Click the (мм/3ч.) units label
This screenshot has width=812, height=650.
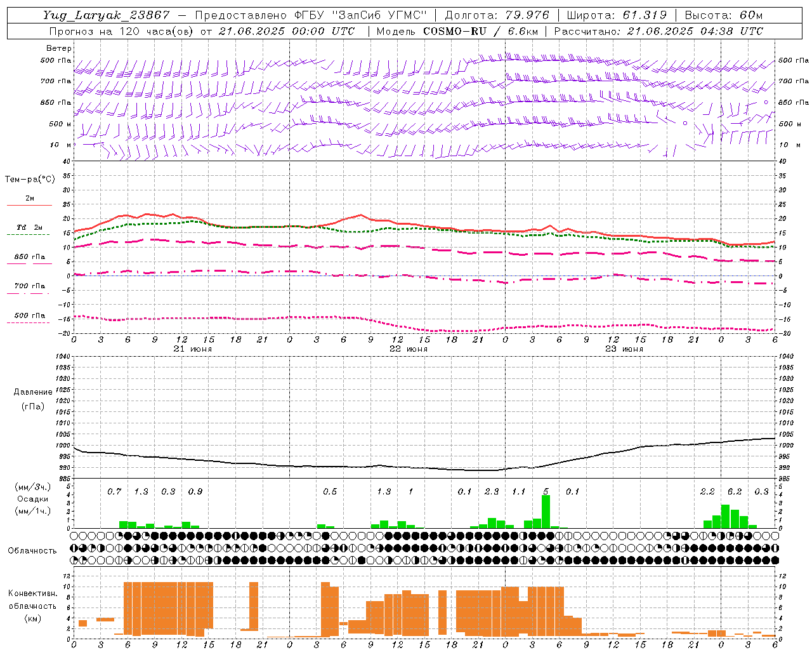click(33, 487)
